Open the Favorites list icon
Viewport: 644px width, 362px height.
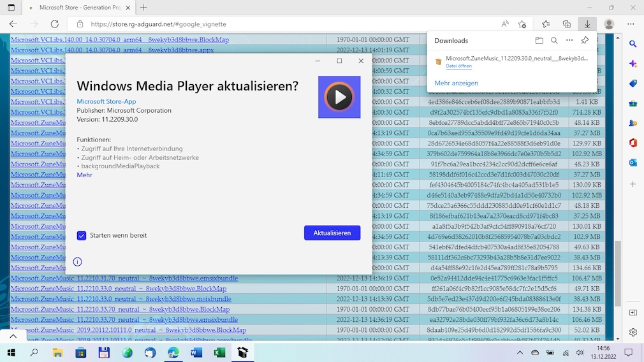click(x=546, y=24)
